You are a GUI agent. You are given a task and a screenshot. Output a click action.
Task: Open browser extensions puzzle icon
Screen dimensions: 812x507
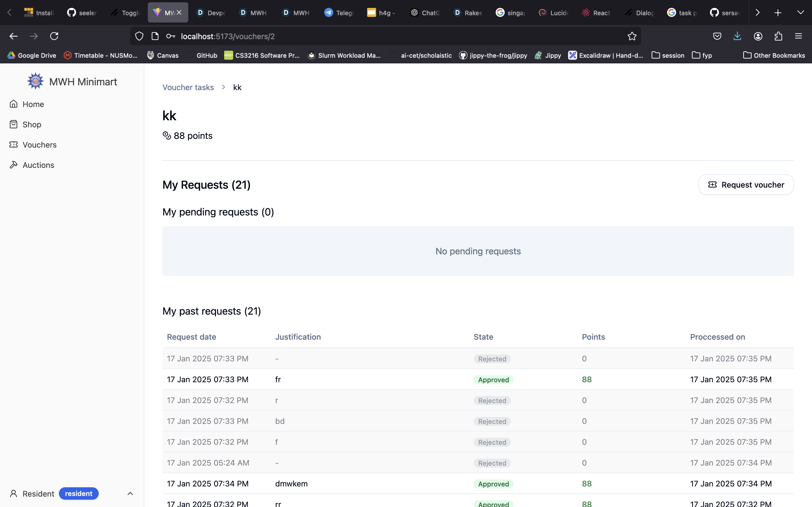pos(778,36)
